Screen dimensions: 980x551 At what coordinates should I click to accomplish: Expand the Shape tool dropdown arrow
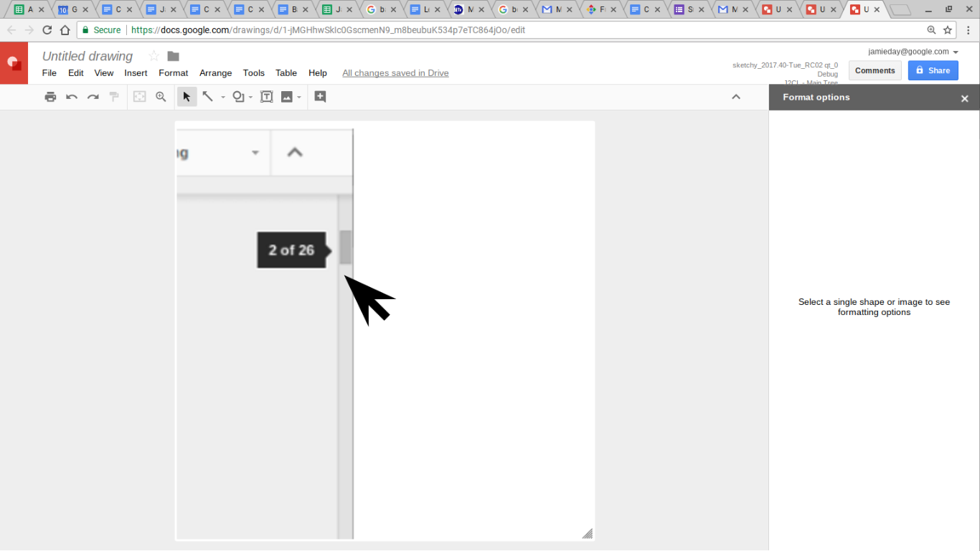pos(250,98)
